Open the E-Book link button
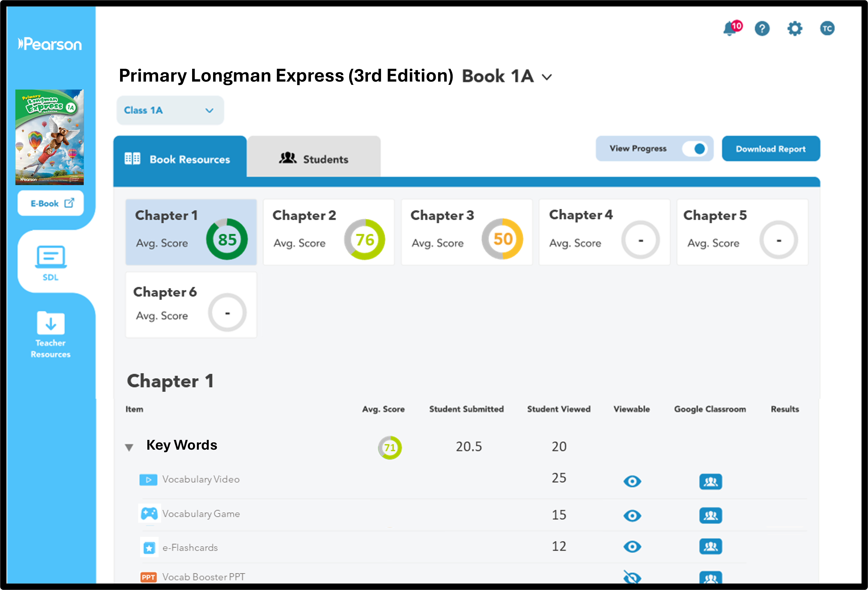 click(x=51, y=204)
